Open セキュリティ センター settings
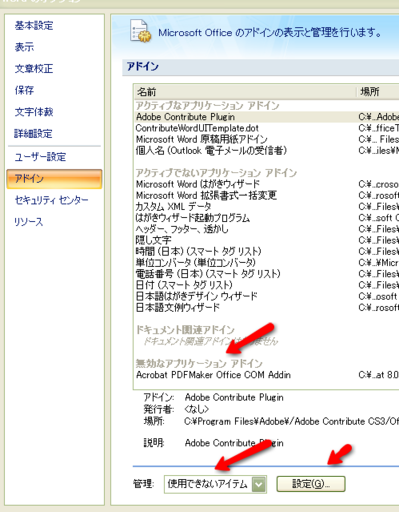 tap(51, 200)
